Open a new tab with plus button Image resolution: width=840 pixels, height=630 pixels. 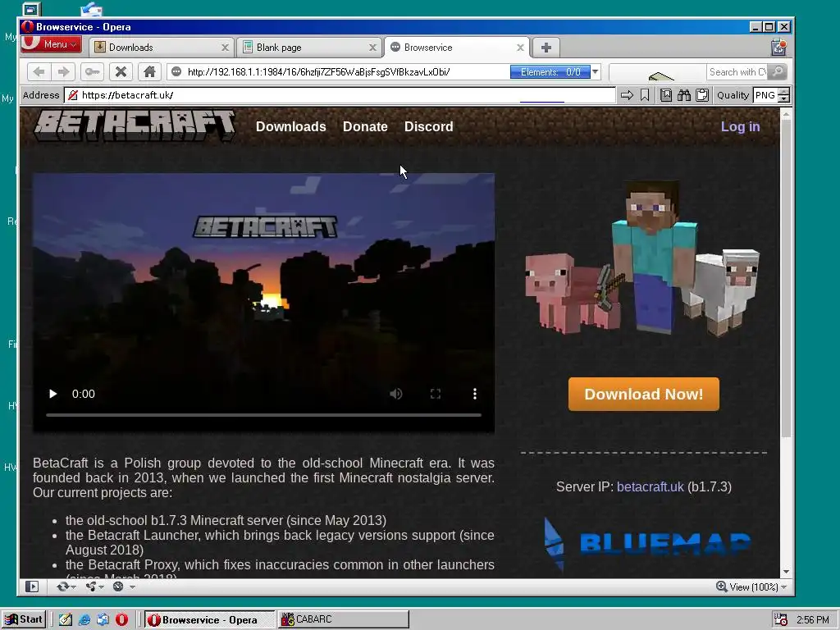546,48
